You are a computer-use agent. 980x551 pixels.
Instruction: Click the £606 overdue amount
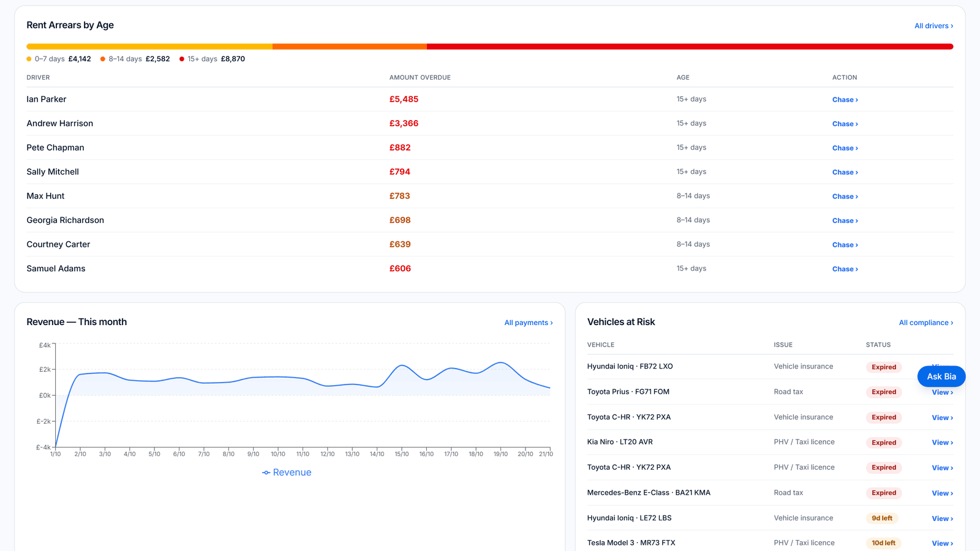(400, 269)
